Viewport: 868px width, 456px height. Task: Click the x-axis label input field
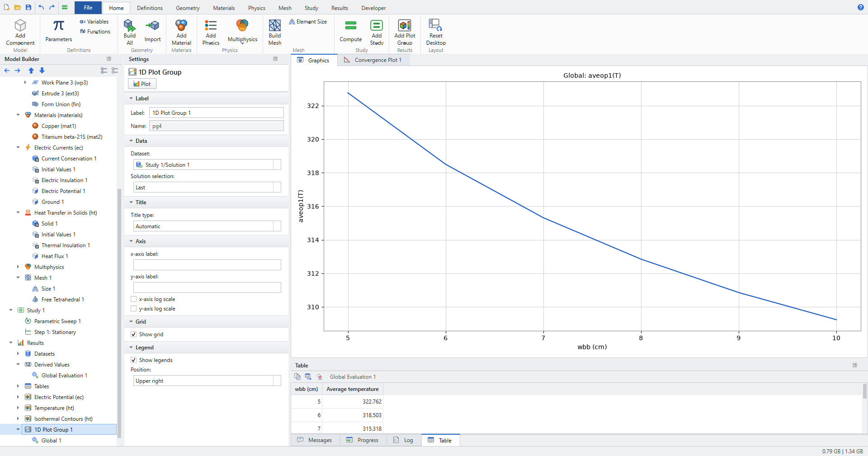click(207, 265)
